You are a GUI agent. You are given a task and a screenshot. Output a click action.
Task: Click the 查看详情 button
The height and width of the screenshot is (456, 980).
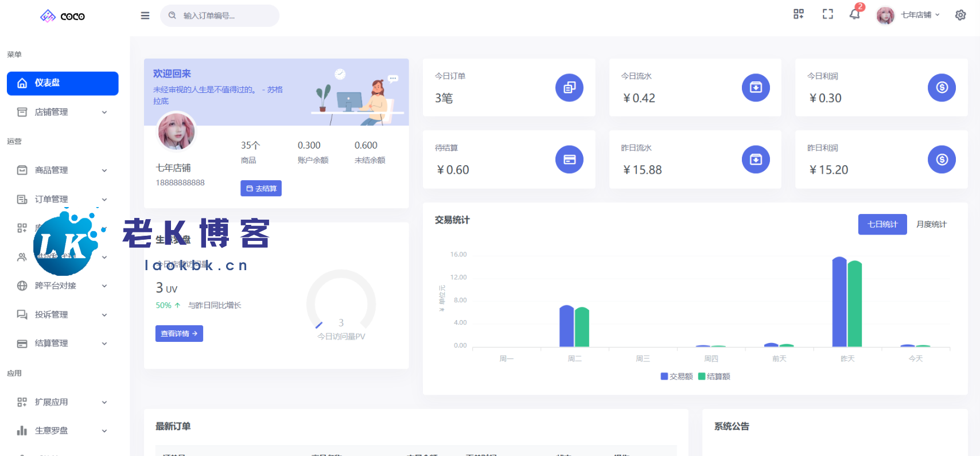179,334
